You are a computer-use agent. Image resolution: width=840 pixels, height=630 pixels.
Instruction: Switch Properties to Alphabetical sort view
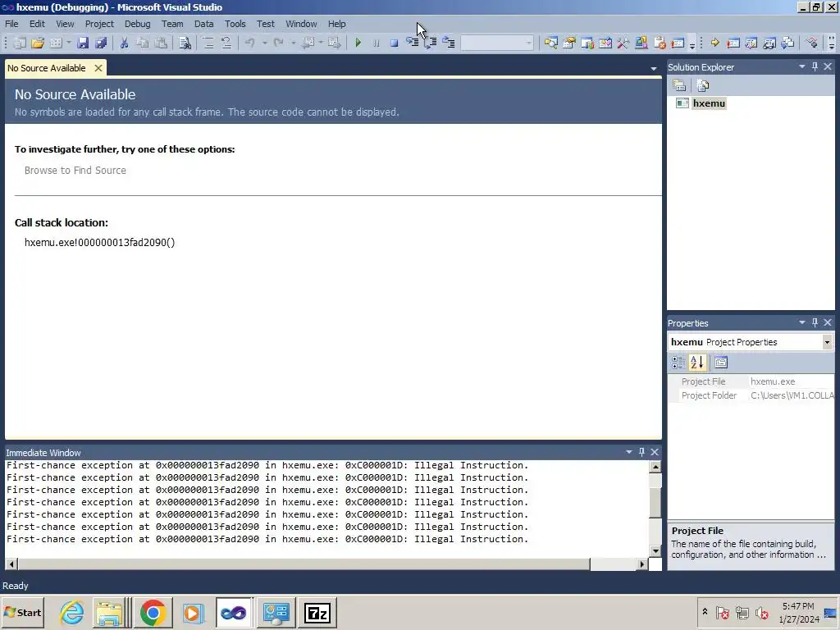click(697, 363)
